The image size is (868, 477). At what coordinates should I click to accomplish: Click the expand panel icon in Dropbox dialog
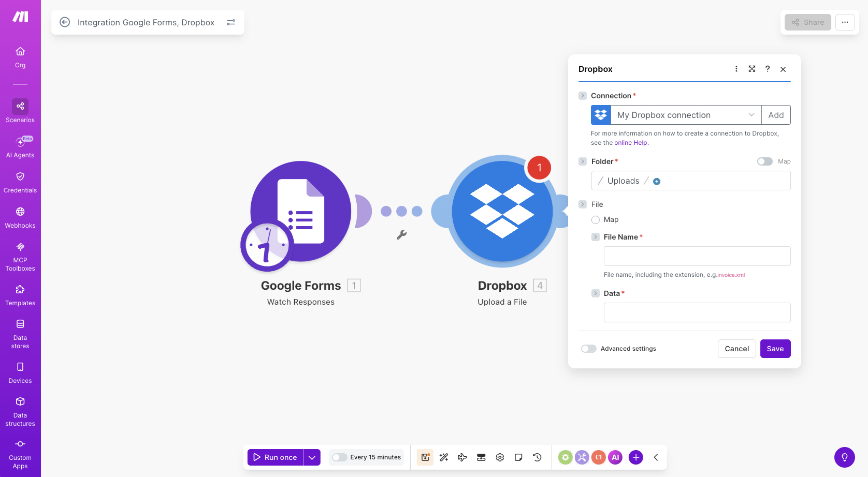click(752, 69)
